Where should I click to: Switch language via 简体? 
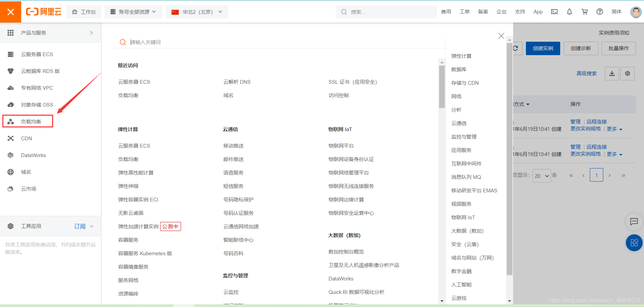coord(616,12)
